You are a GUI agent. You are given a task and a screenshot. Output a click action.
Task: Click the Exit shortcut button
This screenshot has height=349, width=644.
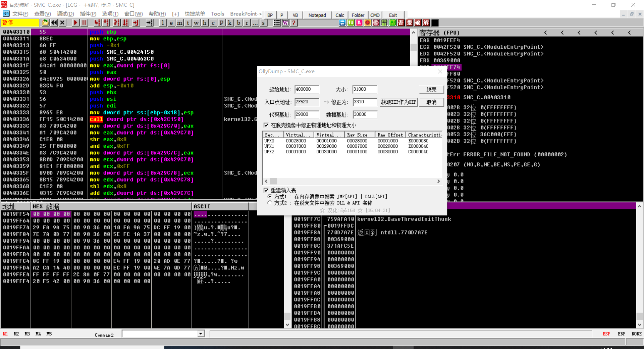(393, 15)
